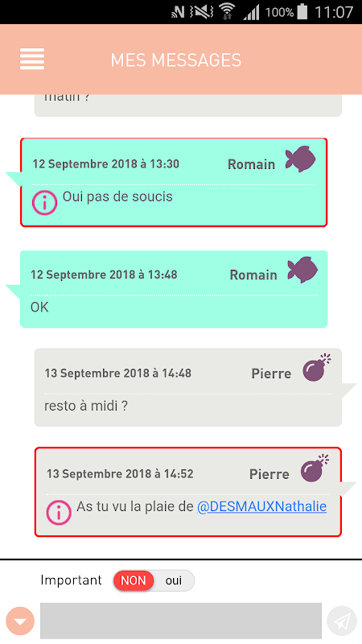Viewport: 362px width, 644px height.
Task: Tap the bomb avatar on Pierre's 14:48 message
Action: point(316,368)
